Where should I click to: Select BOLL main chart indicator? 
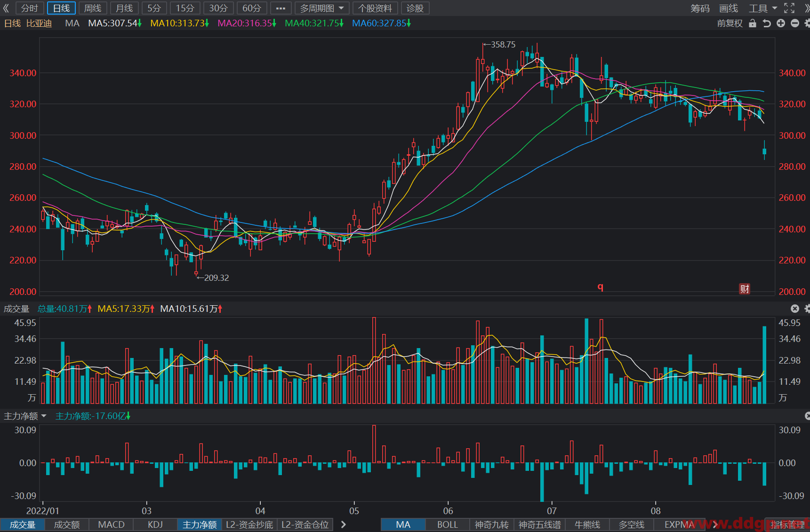448,524
